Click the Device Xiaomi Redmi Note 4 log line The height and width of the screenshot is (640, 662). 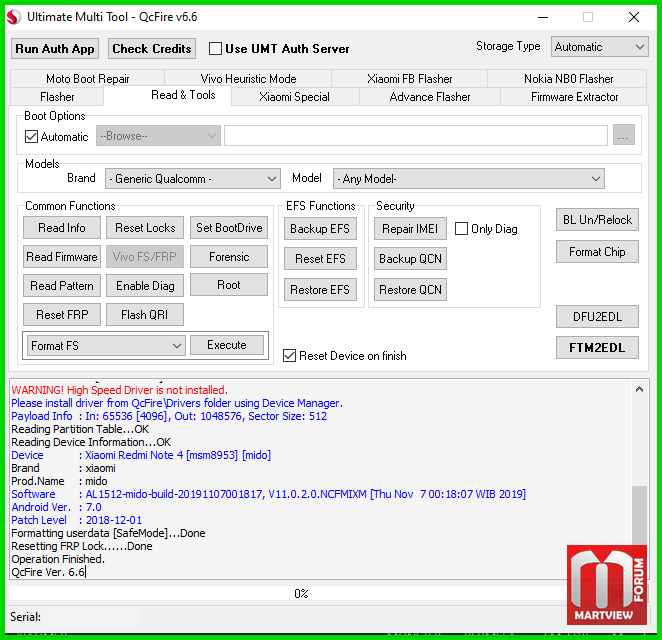[x=141, y=455]
